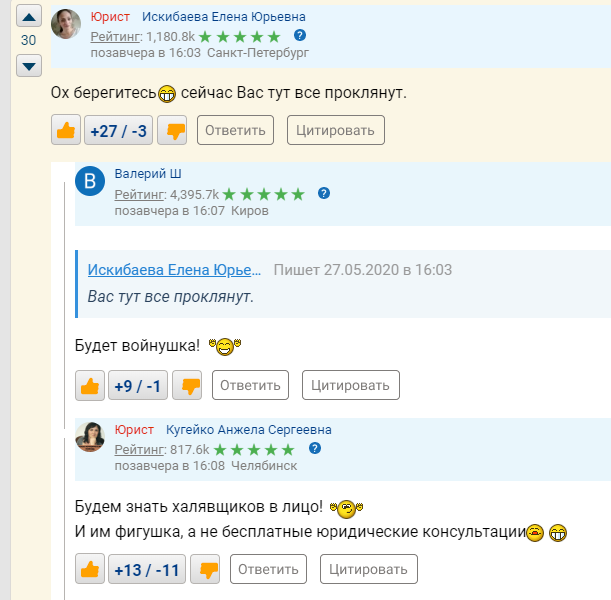This screenshot has width=611, height=600.
Task: Click Валерий Ш's blue letter avatar
Action: tap(90, 182)
